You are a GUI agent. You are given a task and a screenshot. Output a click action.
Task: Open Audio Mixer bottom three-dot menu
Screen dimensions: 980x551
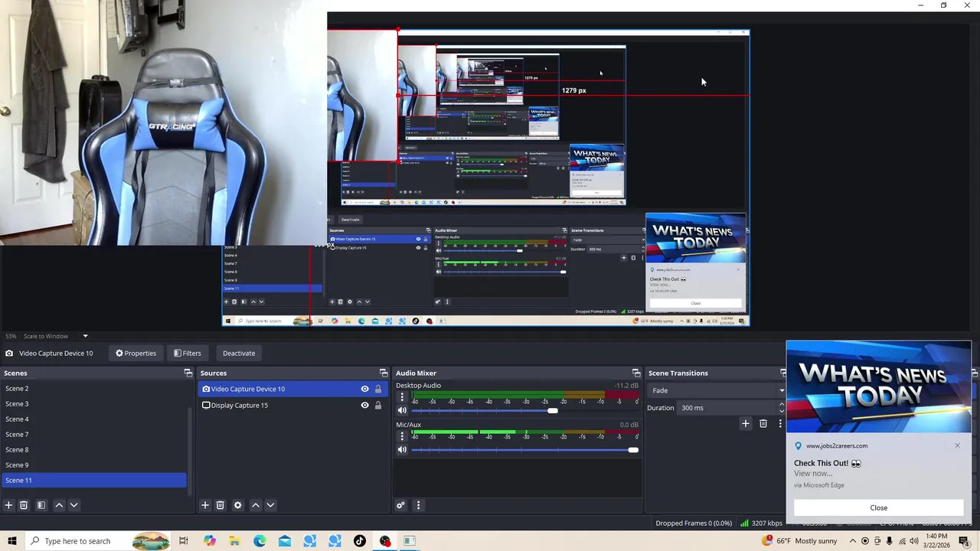418,505
